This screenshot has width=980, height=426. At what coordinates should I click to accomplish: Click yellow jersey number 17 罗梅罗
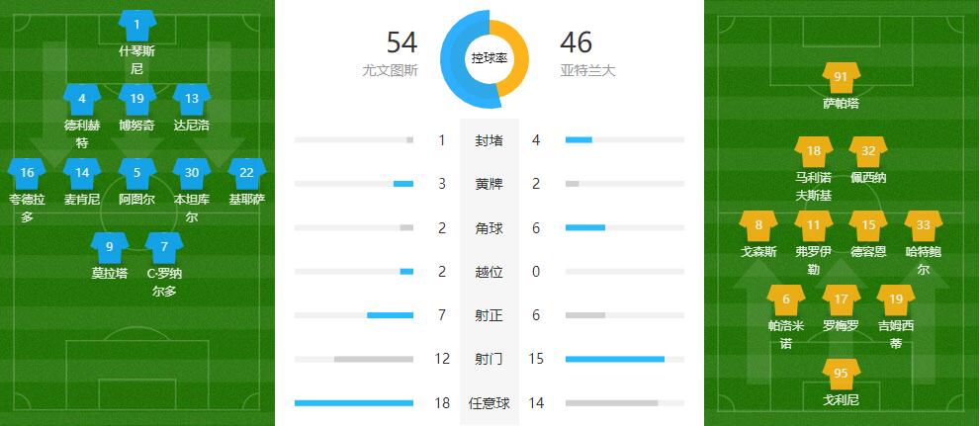[841, 298]
